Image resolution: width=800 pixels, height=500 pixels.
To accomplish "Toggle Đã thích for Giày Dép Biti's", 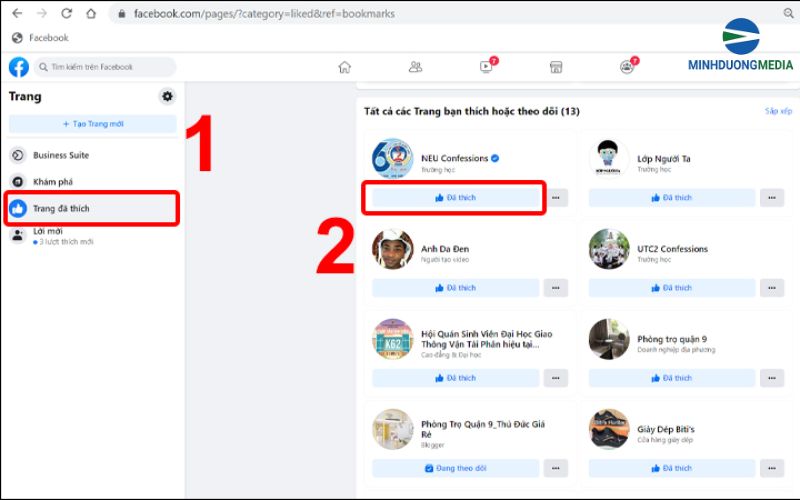I will 671,468.
